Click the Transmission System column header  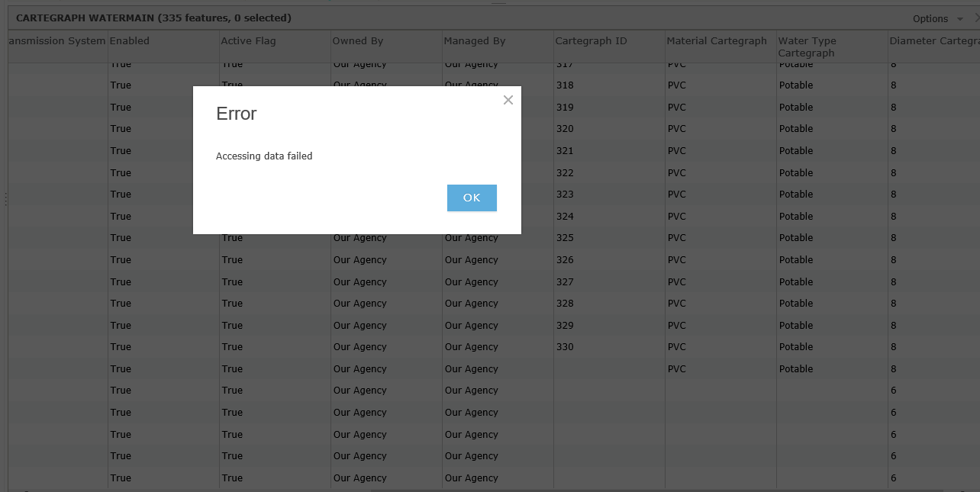tap(56, 41)
